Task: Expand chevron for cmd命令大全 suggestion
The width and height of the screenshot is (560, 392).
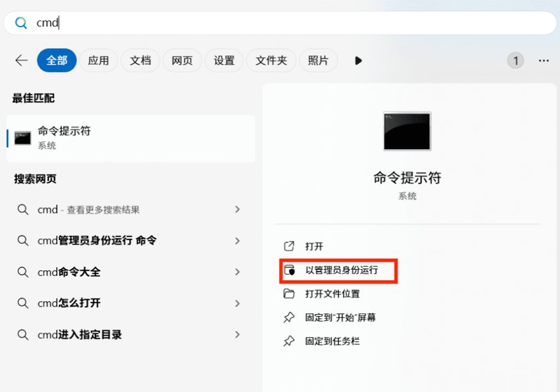Action: point(238,272)
